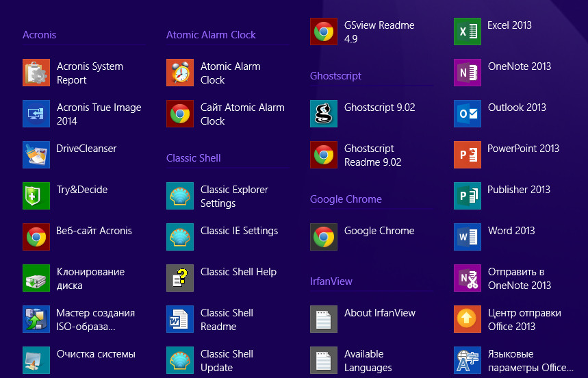Screen dimensions: 588x378
Task: Launch Ghostscript 9.02 icon
Action: tap(324, 114)
